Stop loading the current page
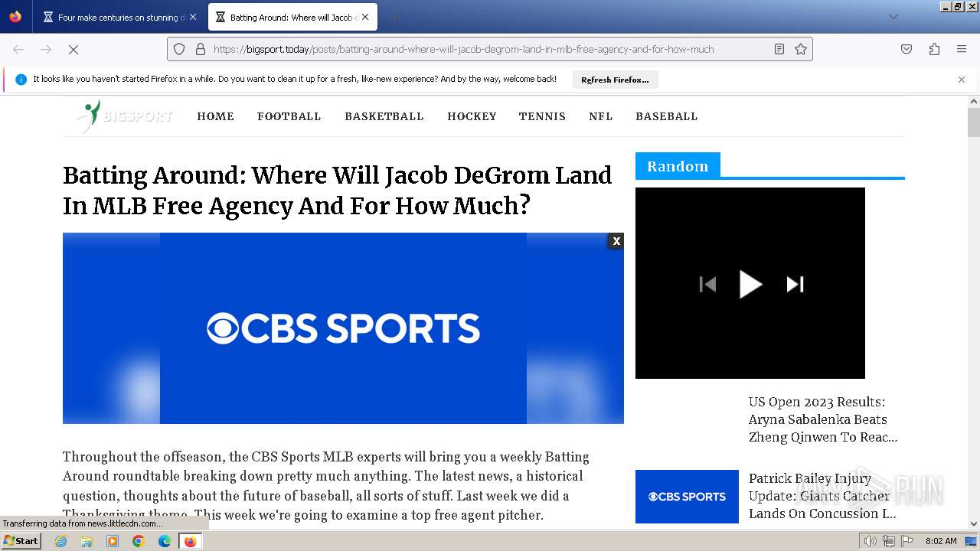The height and width of the screenshot is (551, 980). [x=73, y=49]
